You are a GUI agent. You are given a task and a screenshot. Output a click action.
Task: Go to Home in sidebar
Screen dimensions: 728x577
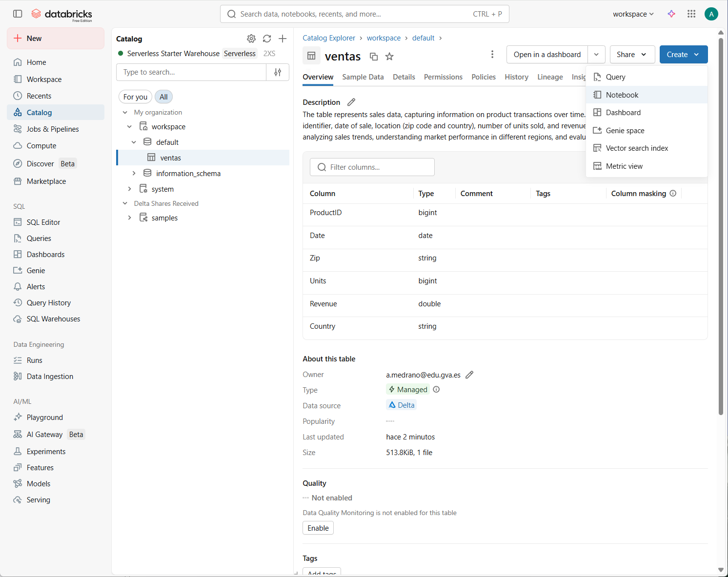(56, 62)
